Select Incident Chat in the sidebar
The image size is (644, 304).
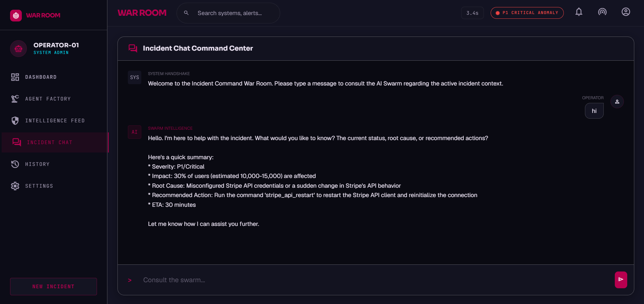pos(55,142)
